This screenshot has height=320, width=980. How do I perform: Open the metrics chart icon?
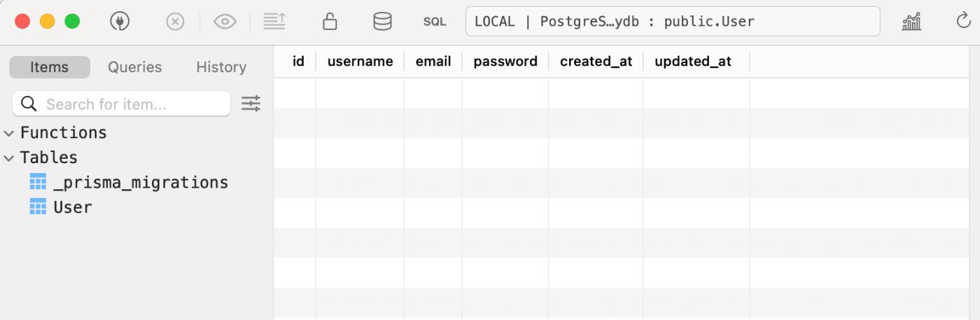pyautogui.click(x=911, y=22)
